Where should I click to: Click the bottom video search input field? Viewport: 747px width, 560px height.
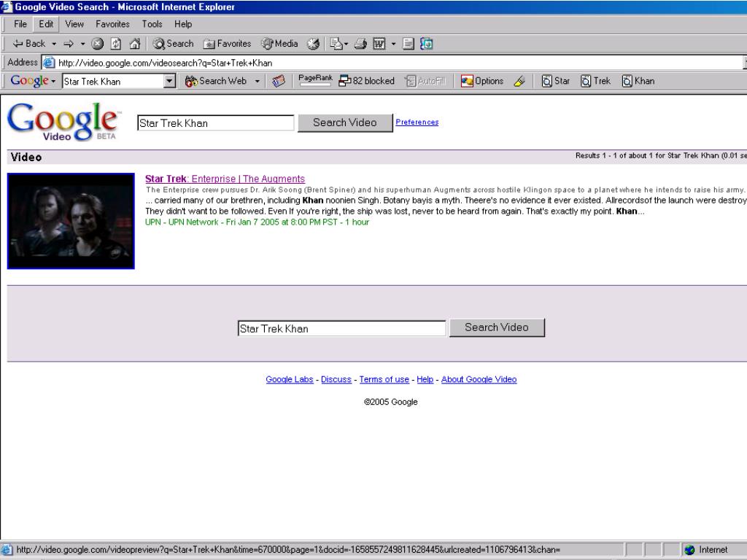tap(341, 328)
